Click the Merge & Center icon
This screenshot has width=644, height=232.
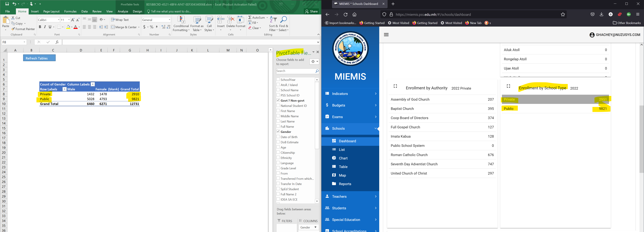pyautogui.click(x=113, y=27)
